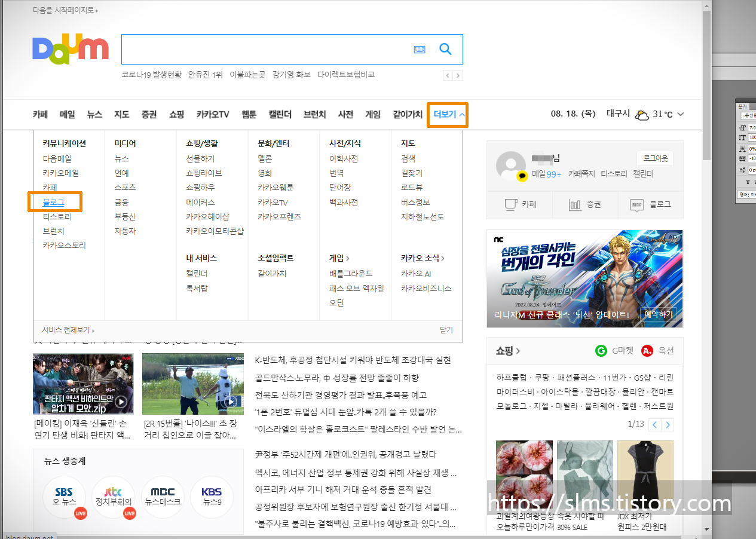Open MBC 뉴스데스크 channel
Screen dimensions: 756x539
[163, 497]
